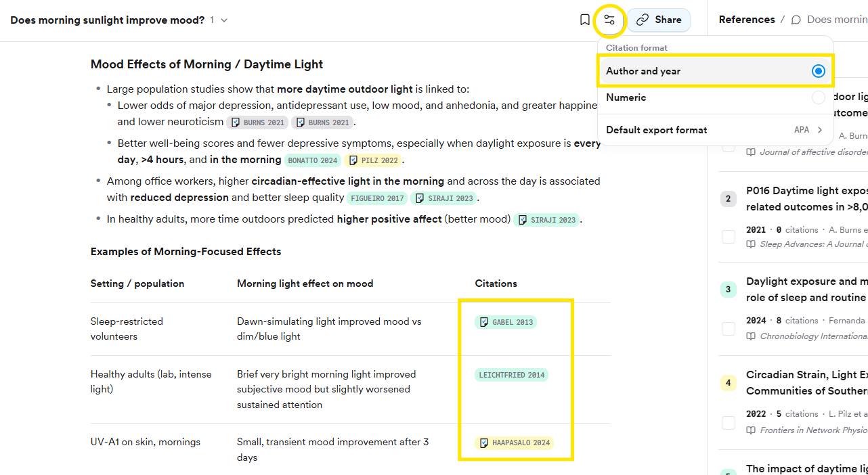This screenshot has height=475, width=868.
Task: Open the FIGUEIRO 2017 citation chip
Action: [x=377, y=198]
